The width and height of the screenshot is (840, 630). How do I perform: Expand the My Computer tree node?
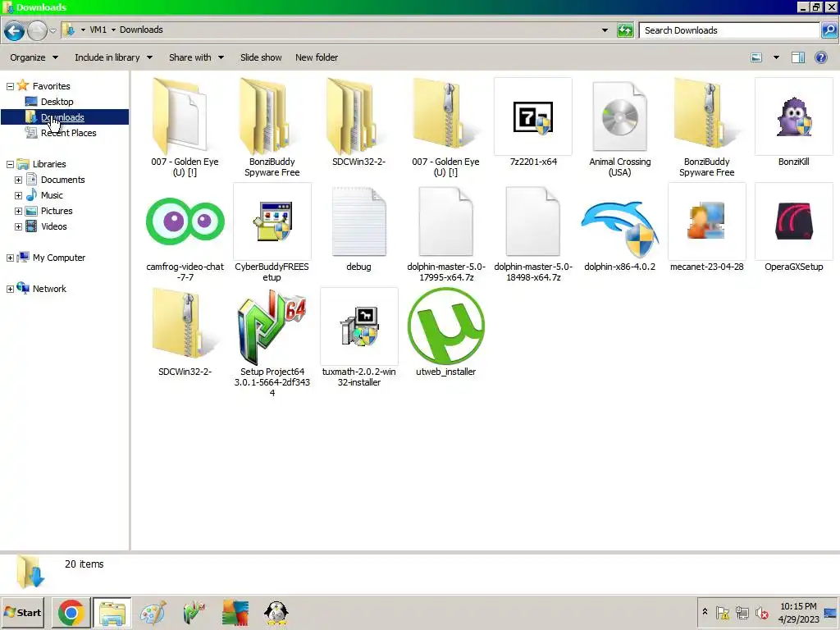pyautogui.click(x=10, y=258)
